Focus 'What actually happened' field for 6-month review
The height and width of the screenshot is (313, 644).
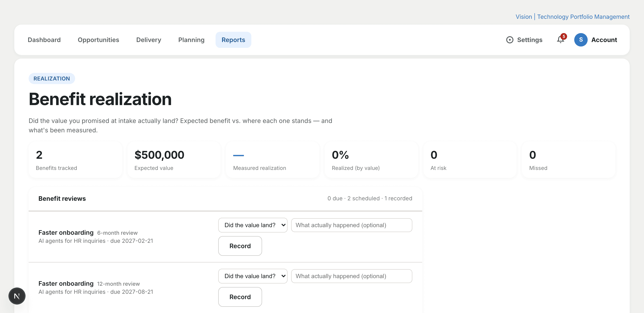(352, 225)
